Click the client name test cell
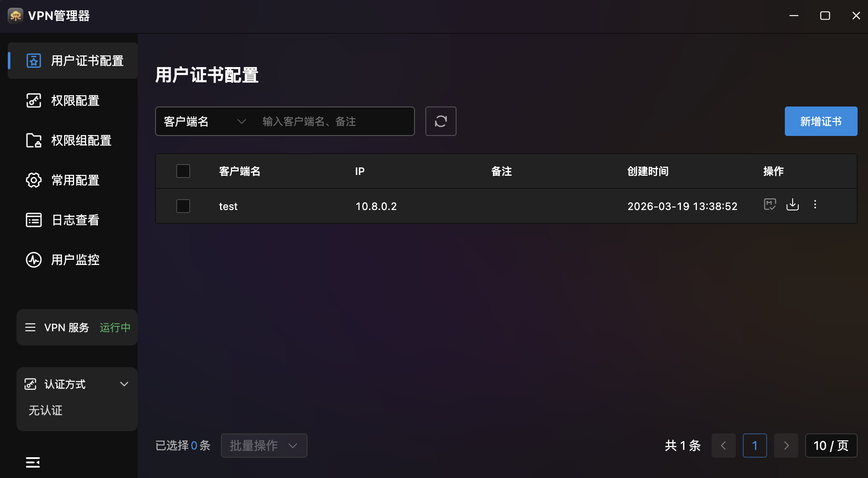 click(228, 206)
